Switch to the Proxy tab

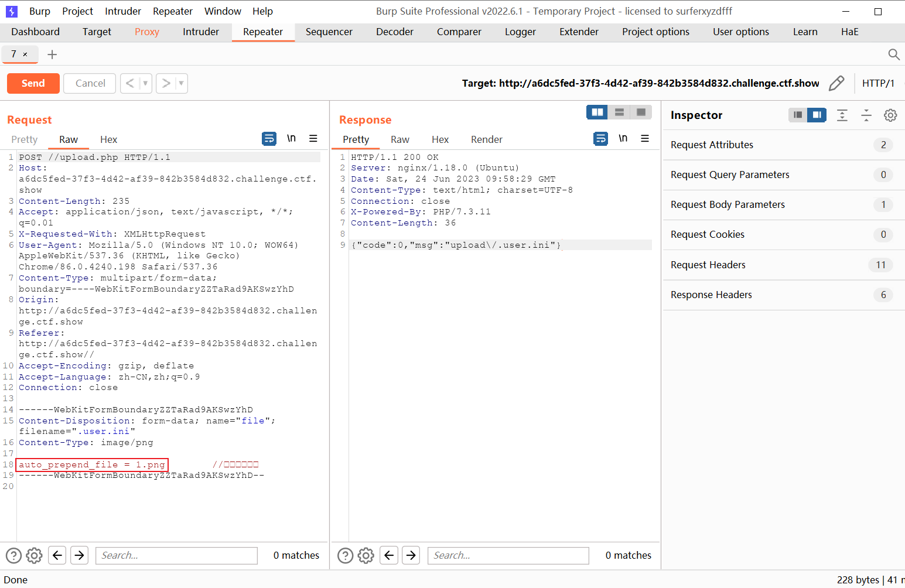pyautogui.click(x=147, y=32)
